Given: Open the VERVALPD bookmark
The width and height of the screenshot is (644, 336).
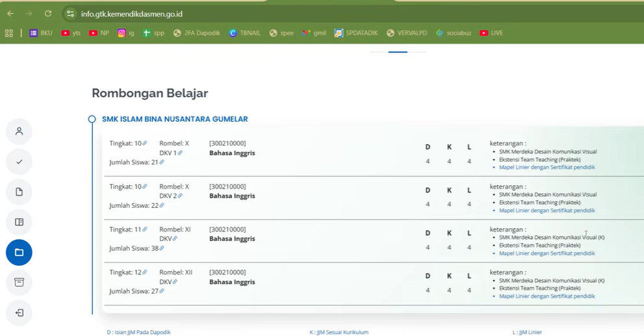Looking at the screenshot, I should click(407, 33).
